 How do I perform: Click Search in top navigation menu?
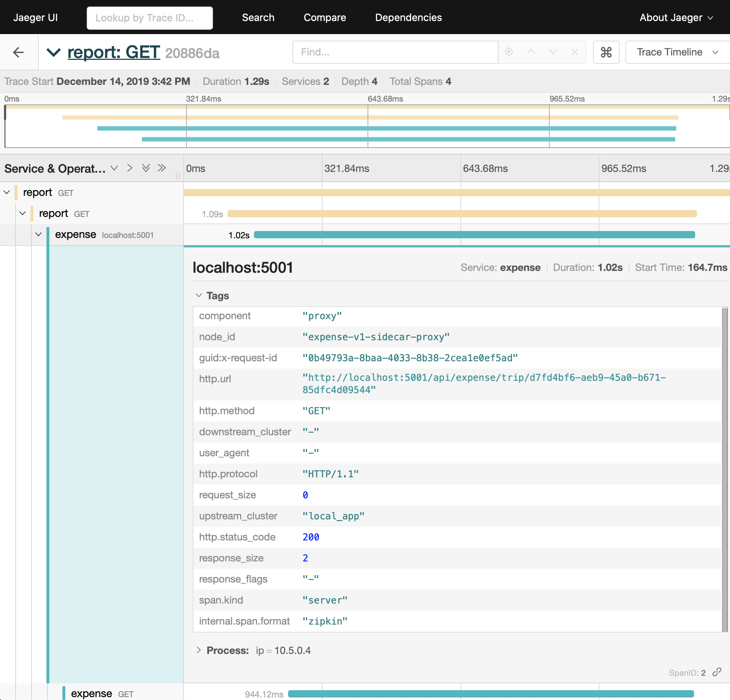(258, 17)
